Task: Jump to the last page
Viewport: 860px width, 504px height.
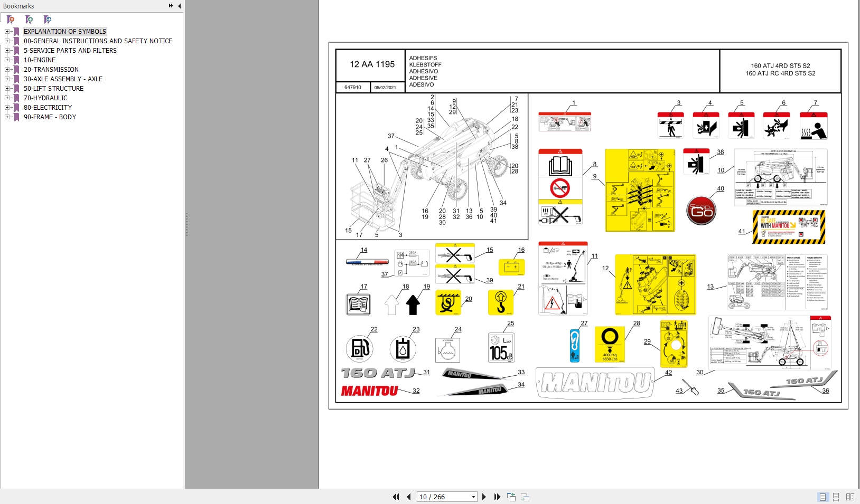Action: coord(497,497)
